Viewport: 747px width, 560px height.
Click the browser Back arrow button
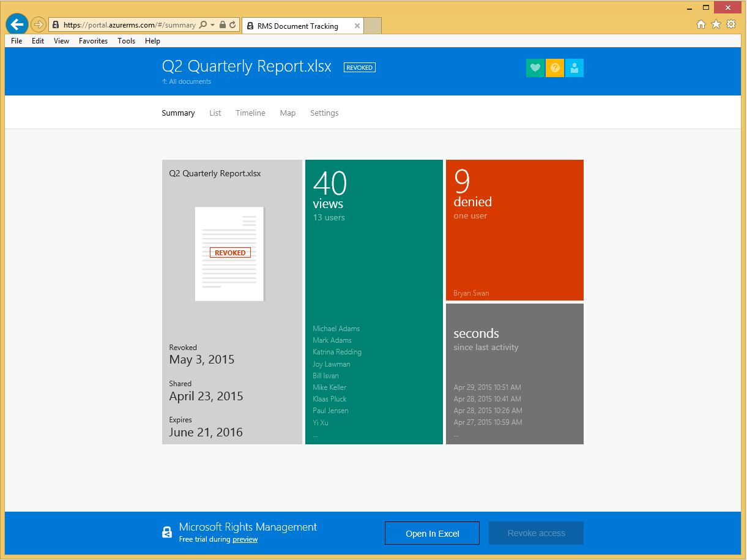click(x=17, y=24)
